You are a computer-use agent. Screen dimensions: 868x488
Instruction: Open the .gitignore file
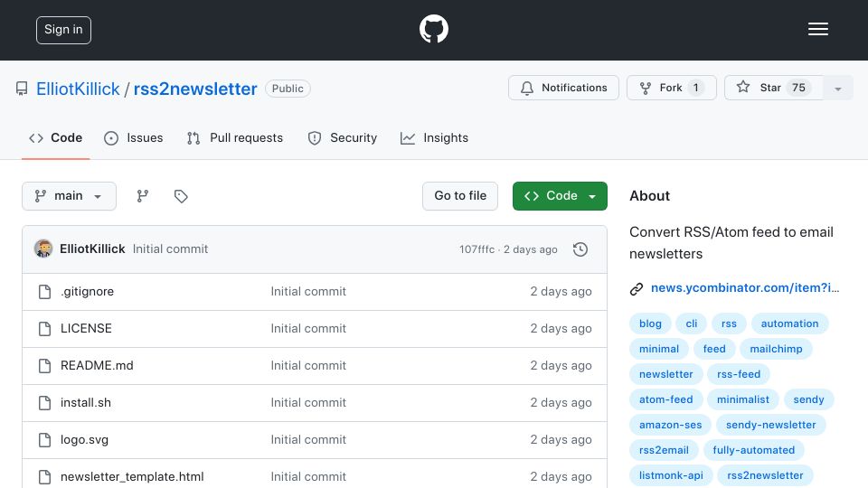88,292
